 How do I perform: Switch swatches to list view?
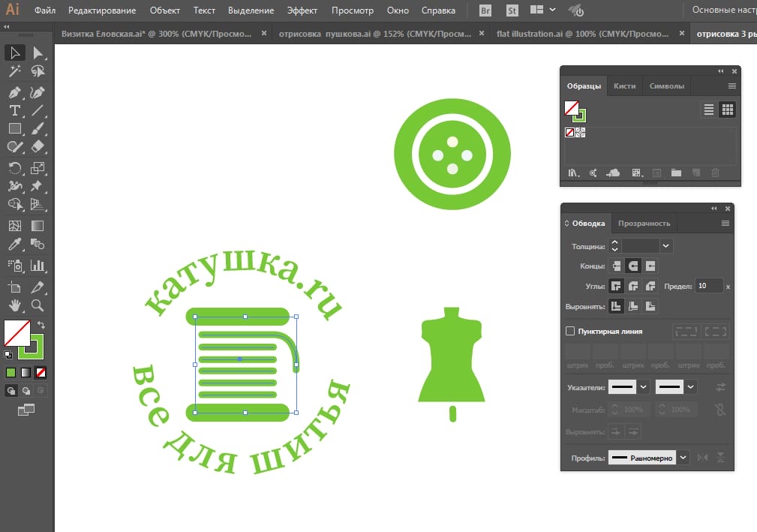pyautogui.click(x=708, y=110)
